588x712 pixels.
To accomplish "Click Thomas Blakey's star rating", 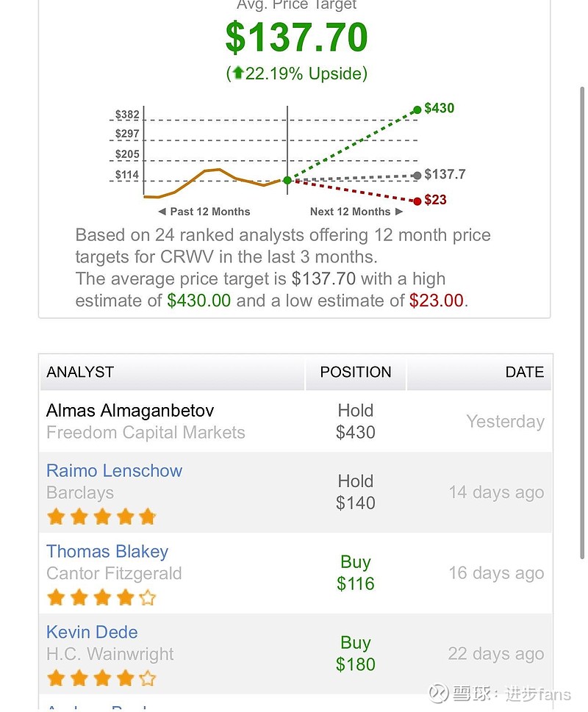I will (101, 597).
